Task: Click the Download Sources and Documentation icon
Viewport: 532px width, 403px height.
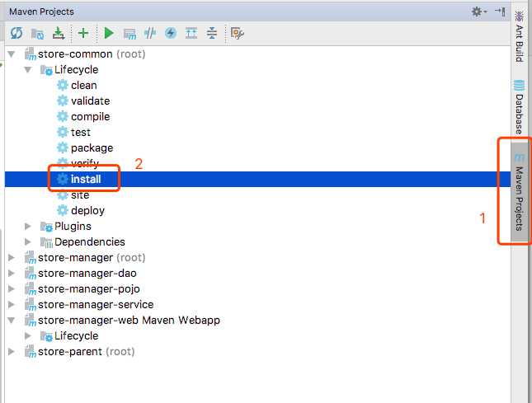Action: (x=59, y=33)
